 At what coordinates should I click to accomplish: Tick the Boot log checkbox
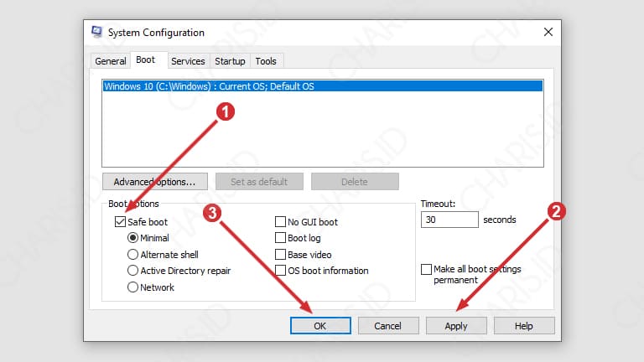tap(280, 238)
